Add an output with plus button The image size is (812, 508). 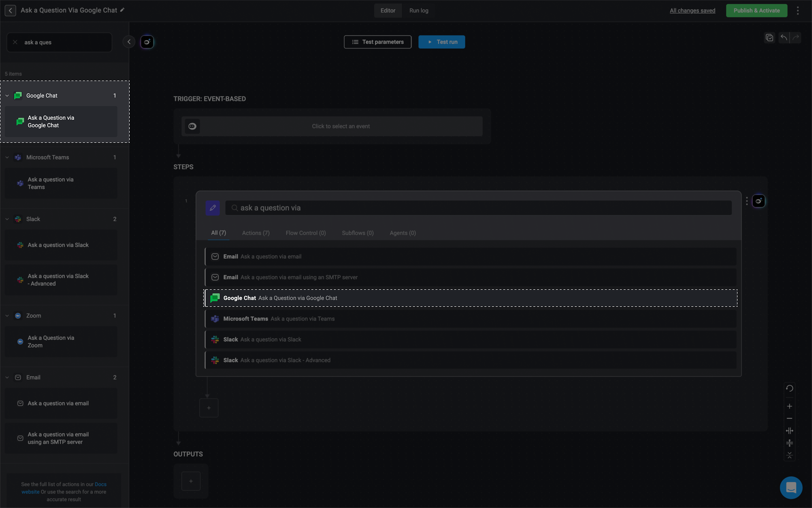point(191,481)
